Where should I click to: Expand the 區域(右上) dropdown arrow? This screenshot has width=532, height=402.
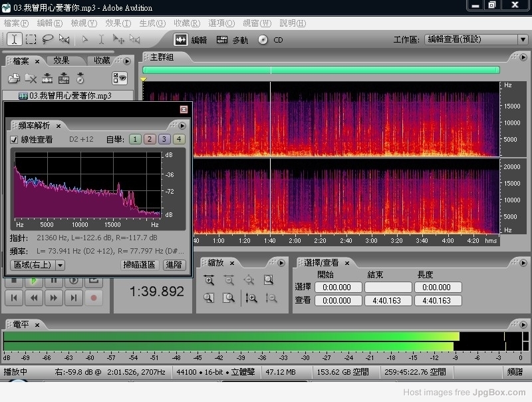[60, 265]
